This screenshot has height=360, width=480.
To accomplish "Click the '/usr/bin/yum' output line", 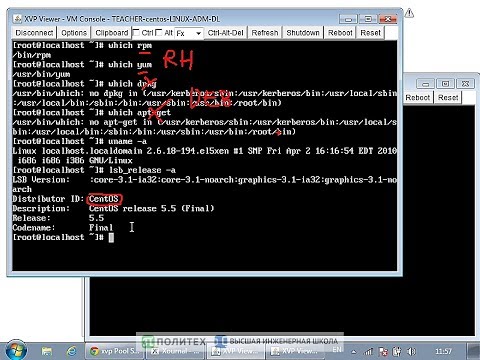I will (x=41, y=74).
